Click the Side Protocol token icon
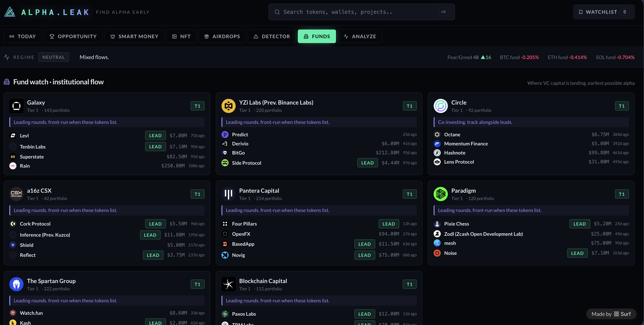This screenshot has width=644, height=325. pyautogui.click(x=225, y=163)
